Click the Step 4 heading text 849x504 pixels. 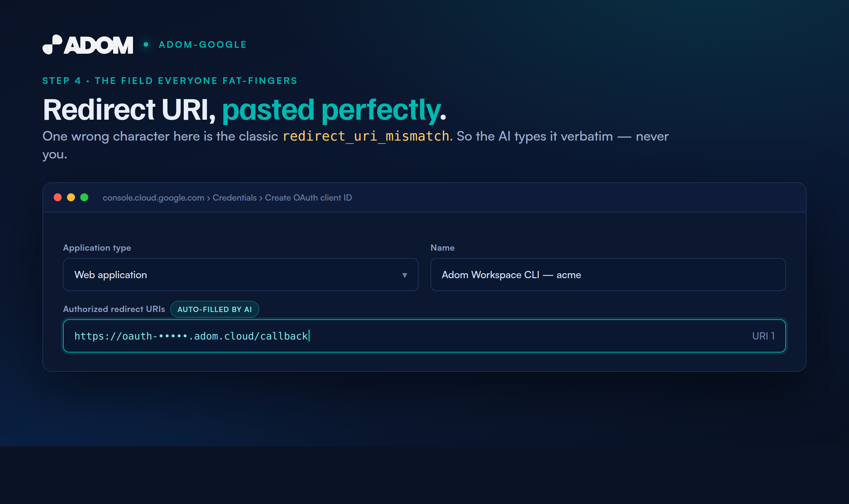pyautogui.click(x=170, y=81)
